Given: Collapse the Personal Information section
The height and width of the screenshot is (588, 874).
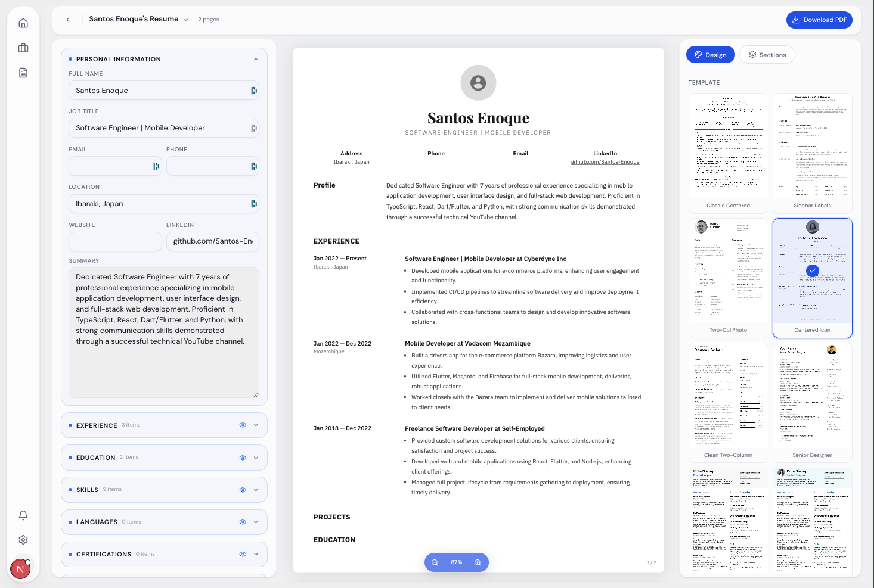Looking at the screenshot, I should pos(256,59).
